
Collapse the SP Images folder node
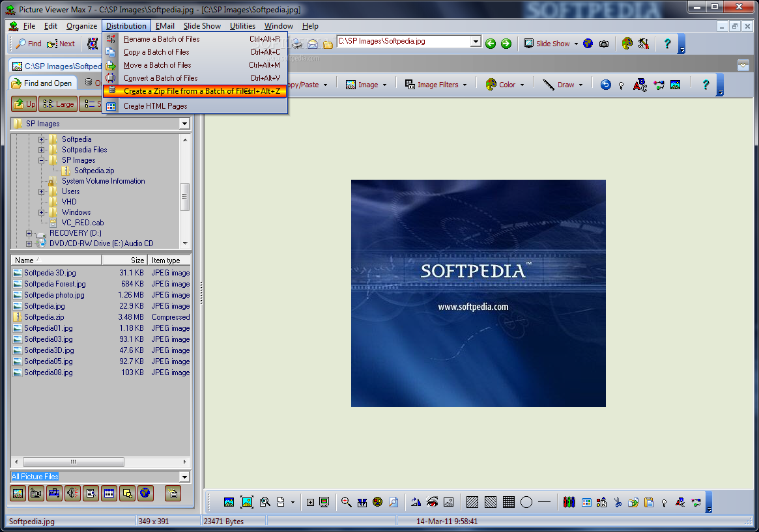click(41, 160)
